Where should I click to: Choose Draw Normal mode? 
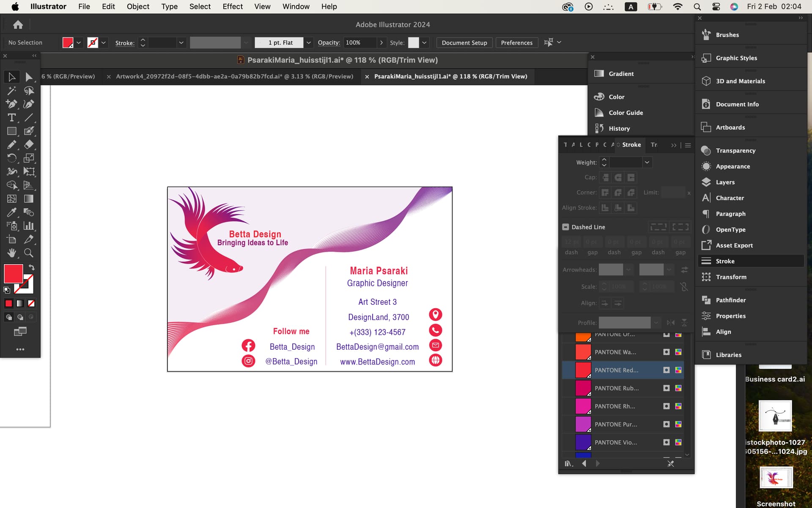coord(9,317)
